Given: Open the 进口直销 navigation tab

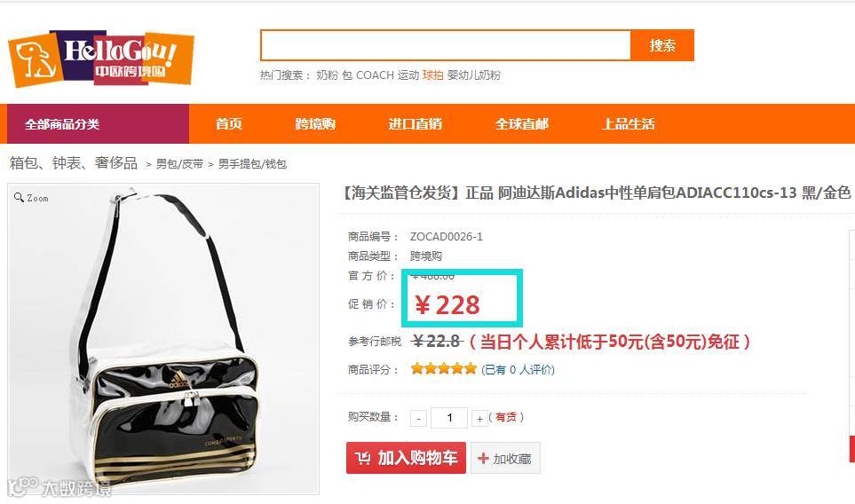Looking at the screenshot, I should click(x=415, y=123).
